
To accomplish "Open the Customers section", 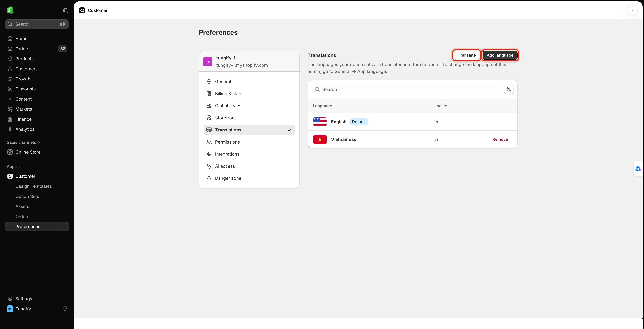I will (37, 69).
